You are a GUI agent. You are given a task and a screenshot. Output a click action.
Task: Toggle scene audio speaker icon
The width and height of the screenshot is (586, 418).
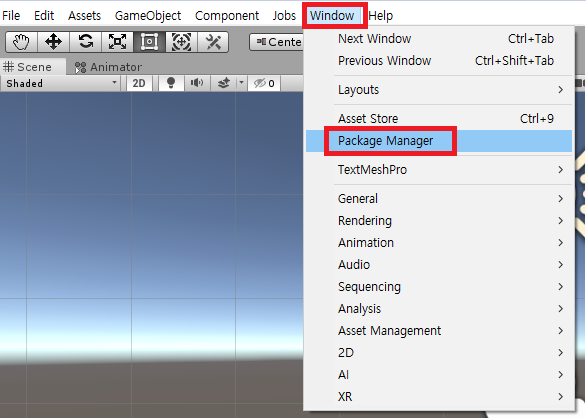[x=197, y=83]
